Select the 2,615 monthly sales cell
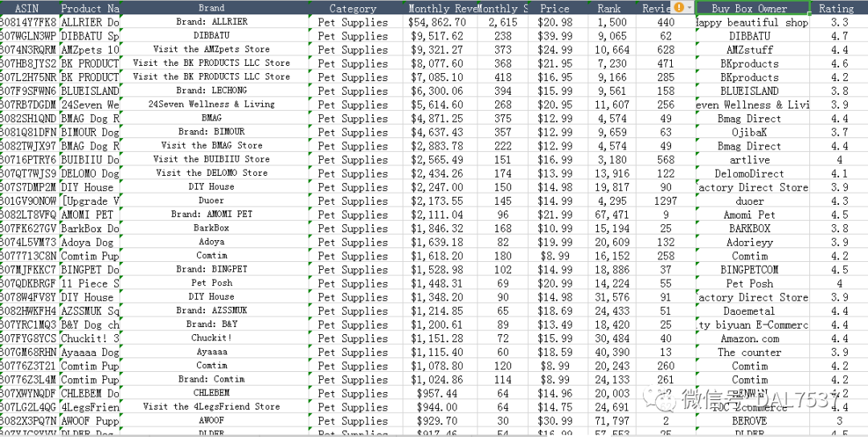 502,22
